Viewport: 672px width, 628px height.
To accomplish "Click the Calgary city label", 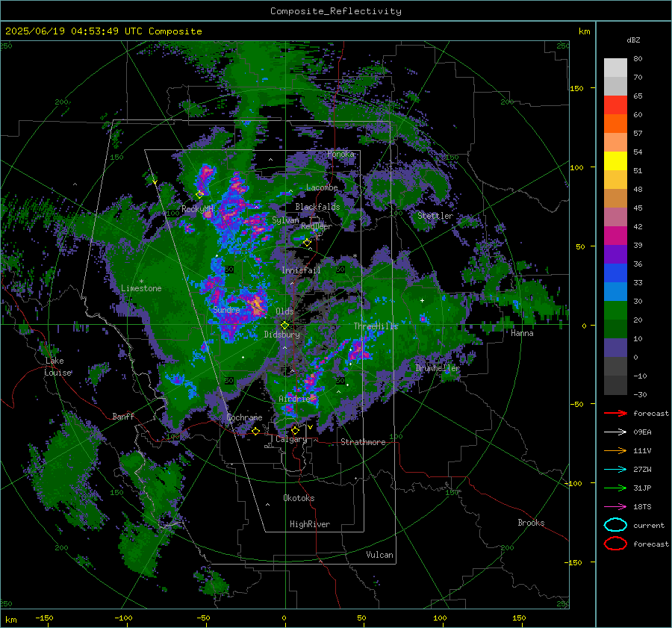I will tap(291, 439).
